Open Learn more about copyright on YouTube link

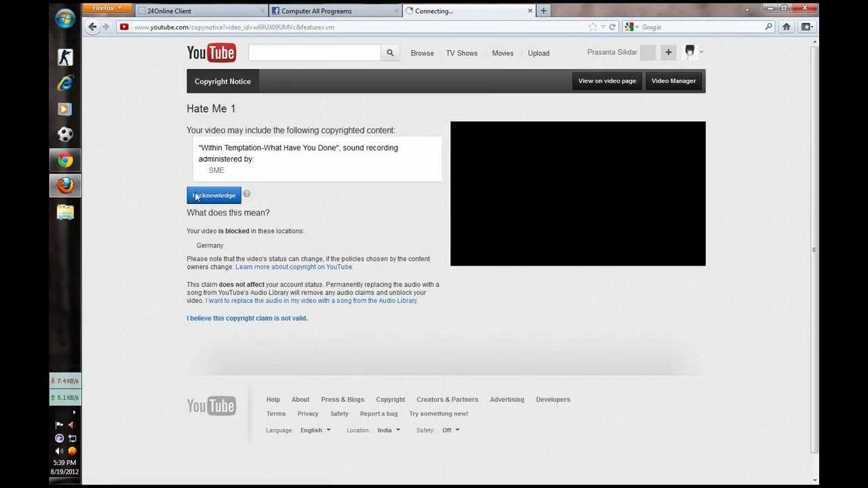tap(294, 267)
